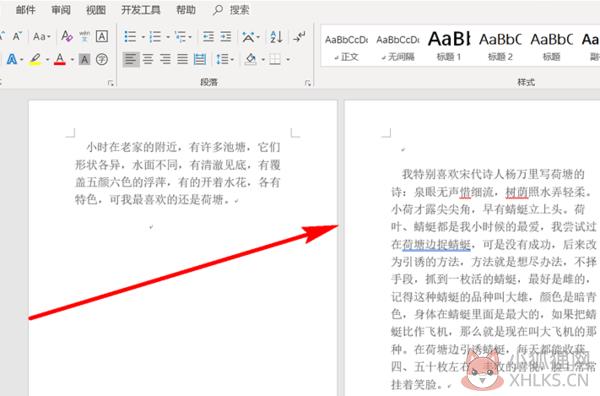The height and width of the screenshot is (396, 600).
Task: Open the Numbering dropdown arrow
Action: point(168,37)
